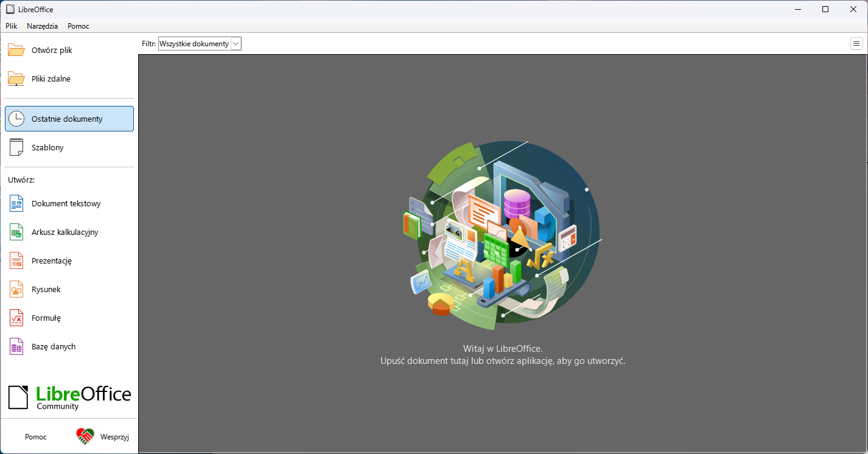Open the Wszystkie dokumenty filter dropdown
The height and width of the screenshot is (454, 868).
[195, 43]
